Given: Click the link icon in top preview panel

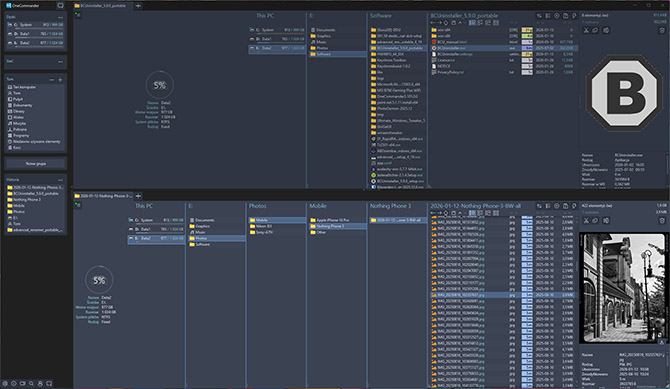Looking at the screenshot, I should (x=595, y=30).
